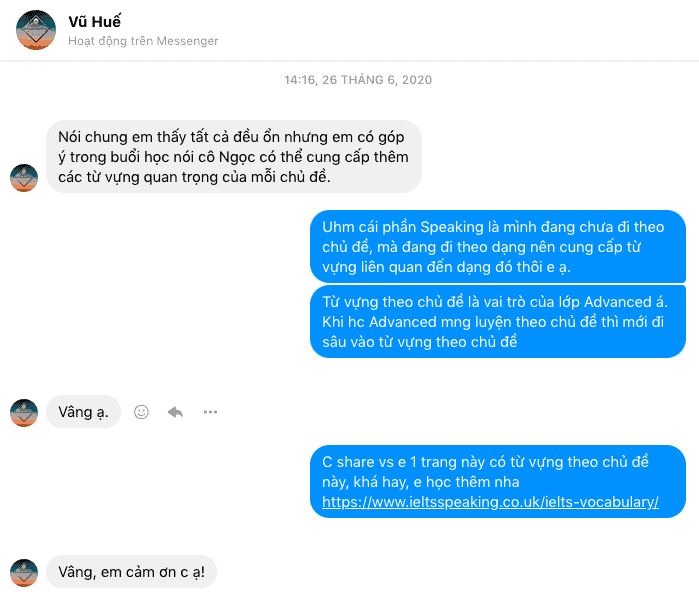Open the ieltsspeaking.co.uk vocabulary link
Viewport: 699px width, 592px height.
pos(490,502)
